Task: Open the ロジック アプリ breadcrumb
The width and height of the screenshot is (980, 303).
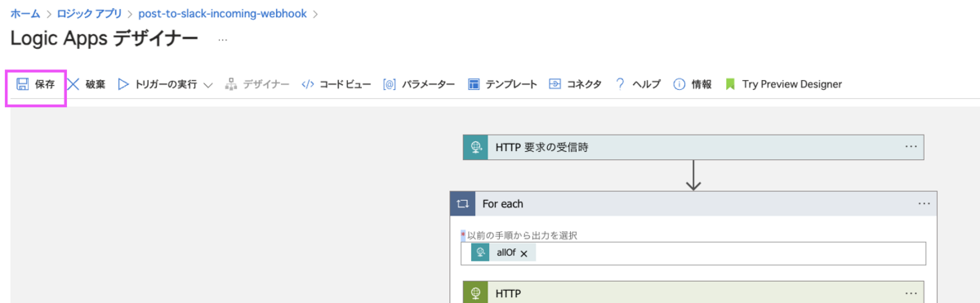Action: tap(89, 14)
